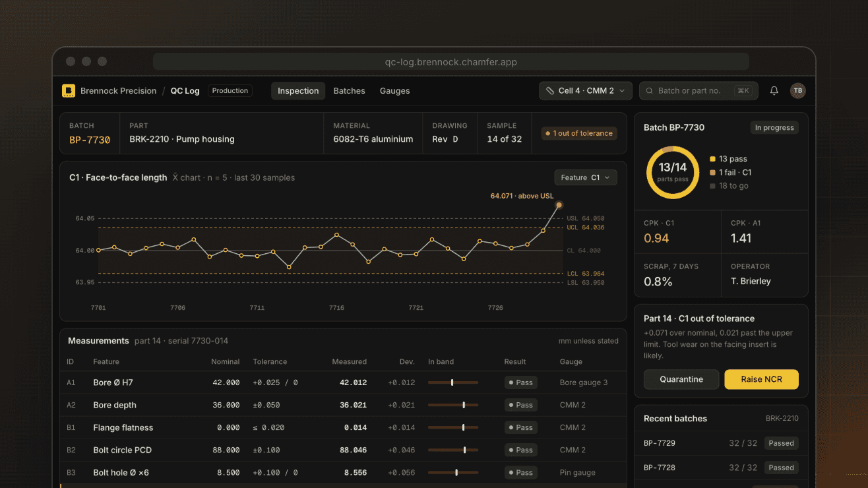Switch to the Inspection tab
Viewport: 868px width, 488px height.
[x=298, y=91]
